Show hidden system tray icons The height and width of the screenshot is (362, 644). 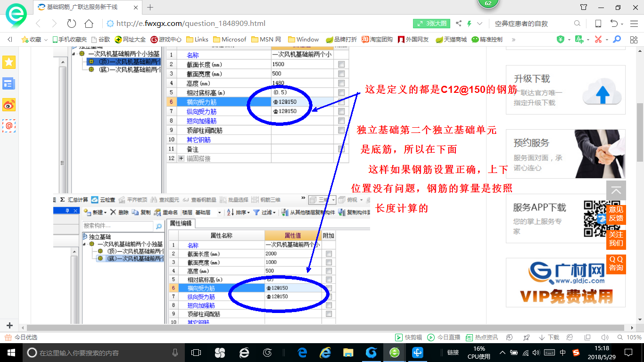[503, 353]
